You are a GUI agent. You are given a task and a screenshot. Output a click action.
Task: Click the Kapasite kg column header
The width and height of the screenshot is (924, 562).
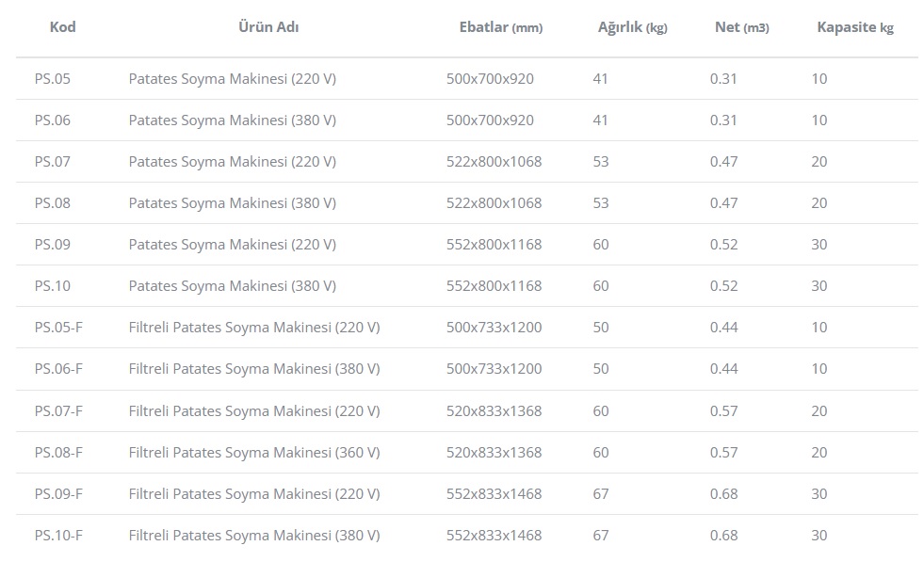pyautogui.click(x=854, y=27)
